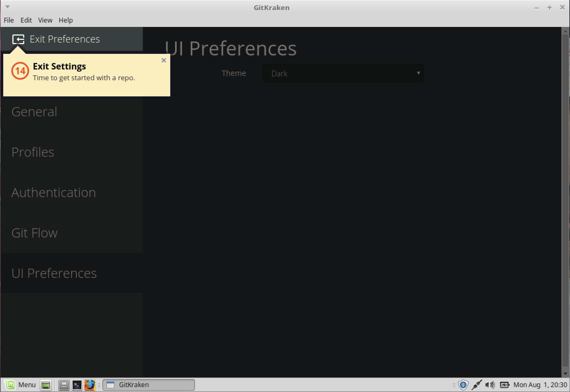Open the General preferences section

point(71,112)
